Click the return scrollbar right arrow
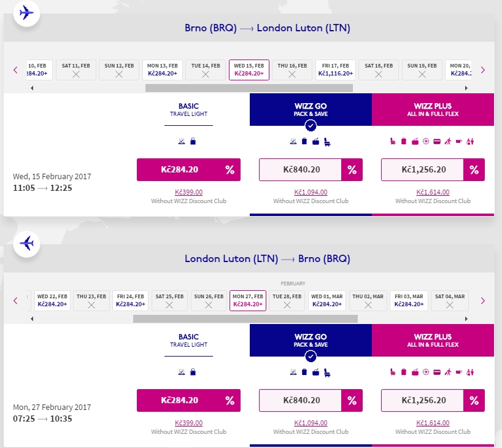This screenshot has height=448, width=502. tap(466, 319)
